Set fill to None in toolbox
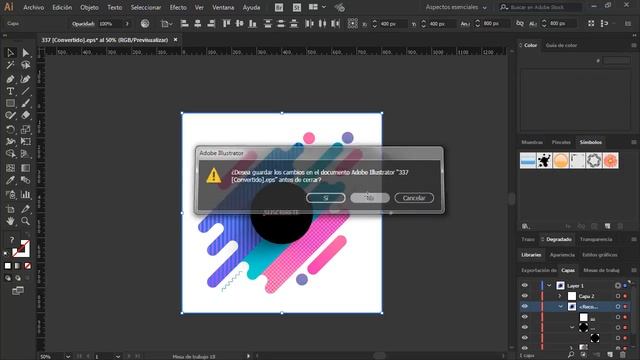This screenshot has width=640, height=360. 27,266
